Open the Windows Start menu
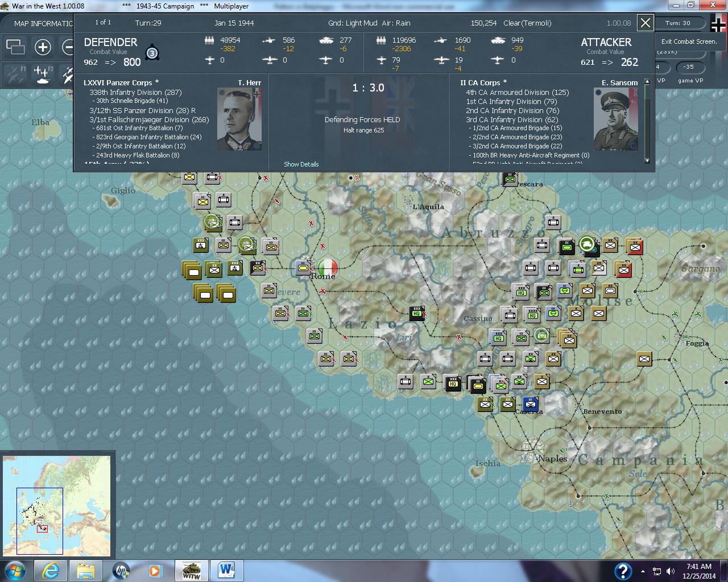 (x=15, y=570)
